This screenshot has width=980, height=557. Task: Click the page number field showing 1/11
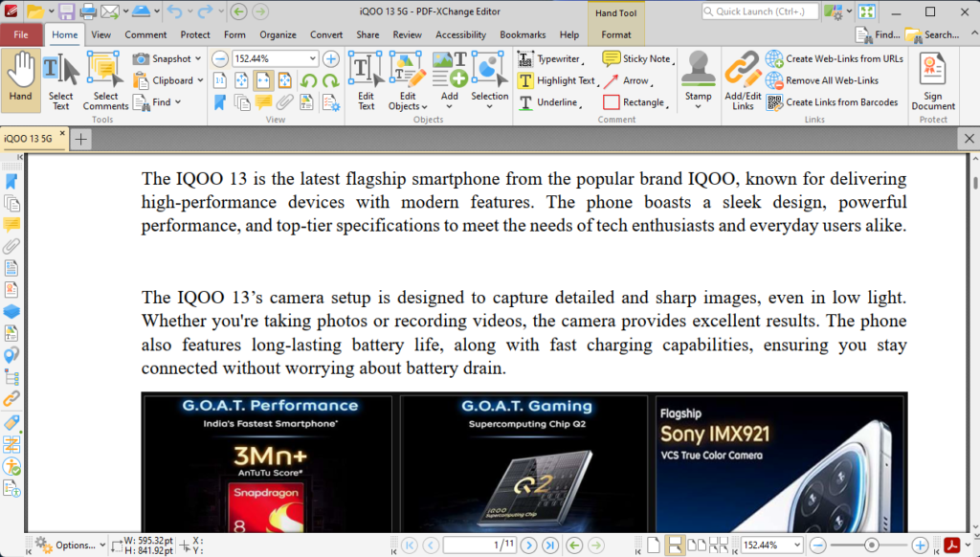[x=480, y=546]
